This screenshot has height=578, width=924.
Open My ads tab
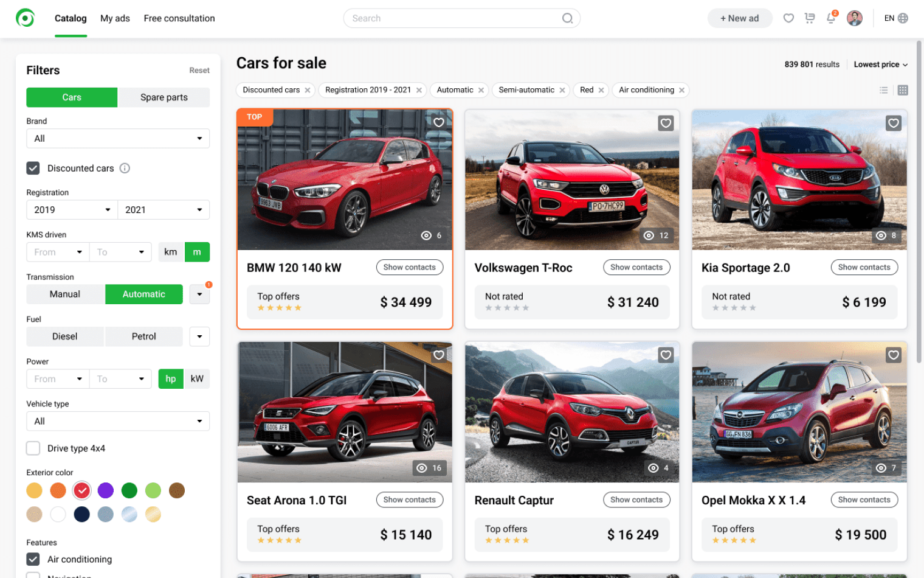[x=115, y=18]
